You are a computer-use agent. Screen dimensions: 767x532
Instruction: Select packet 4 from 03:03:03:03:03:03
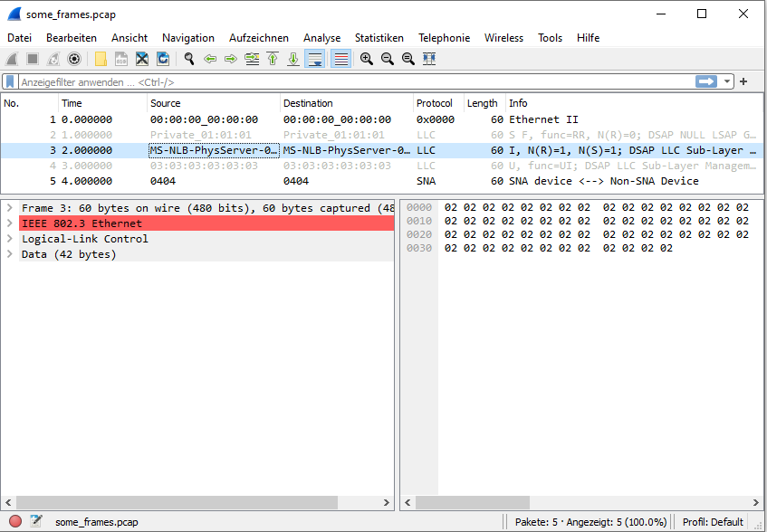tap(381, 166)
